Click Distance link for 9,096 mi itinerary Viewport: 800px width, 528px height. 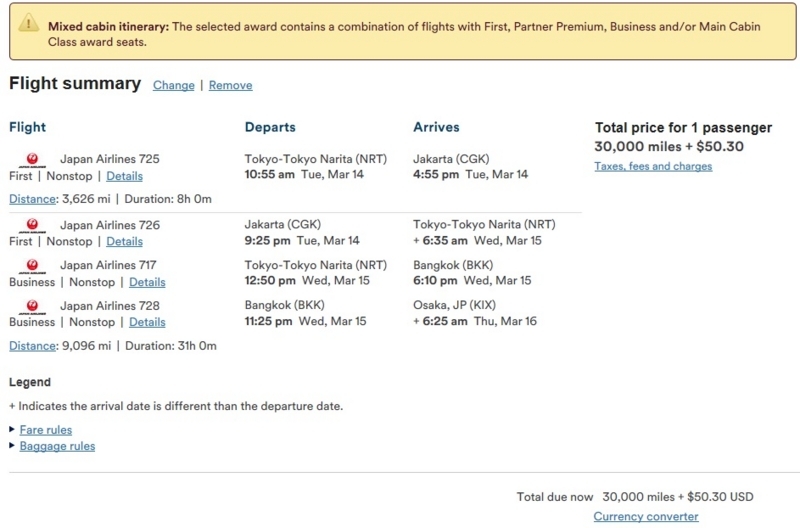(x=32, y=346)
